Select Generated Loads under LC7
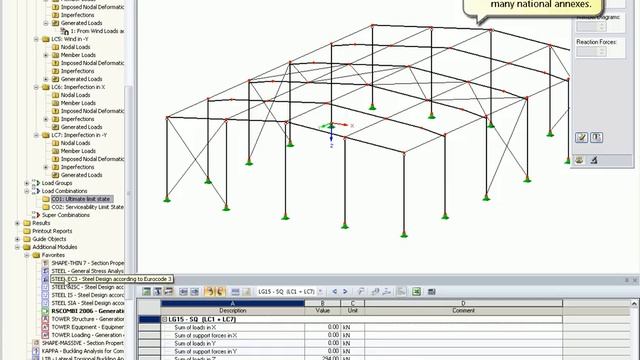 (x=82, y=175)
